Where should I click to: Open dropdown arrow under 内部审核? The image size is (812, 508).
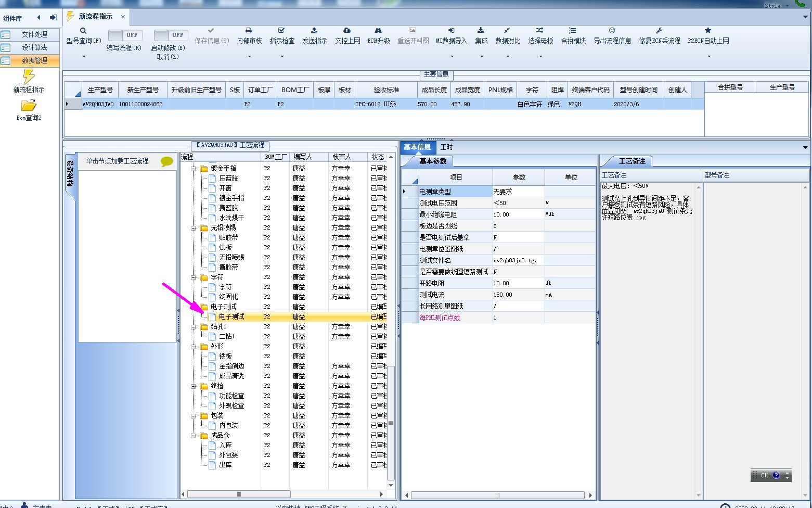coord(249,56)
